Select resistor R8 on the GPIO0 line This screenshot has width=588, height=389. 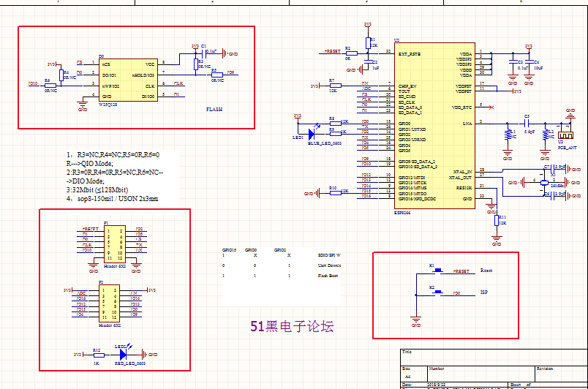(x=335, y=124)
